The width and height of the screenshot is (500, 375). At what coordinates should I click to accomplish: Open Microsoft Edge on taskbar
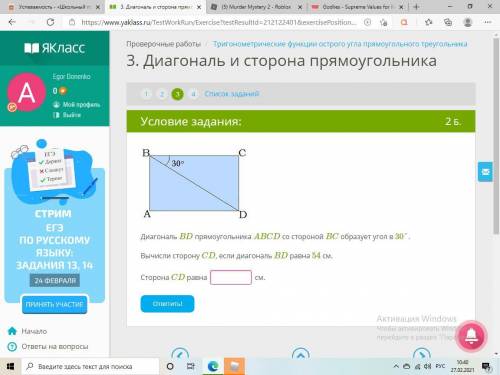click(x=213, y=366)
